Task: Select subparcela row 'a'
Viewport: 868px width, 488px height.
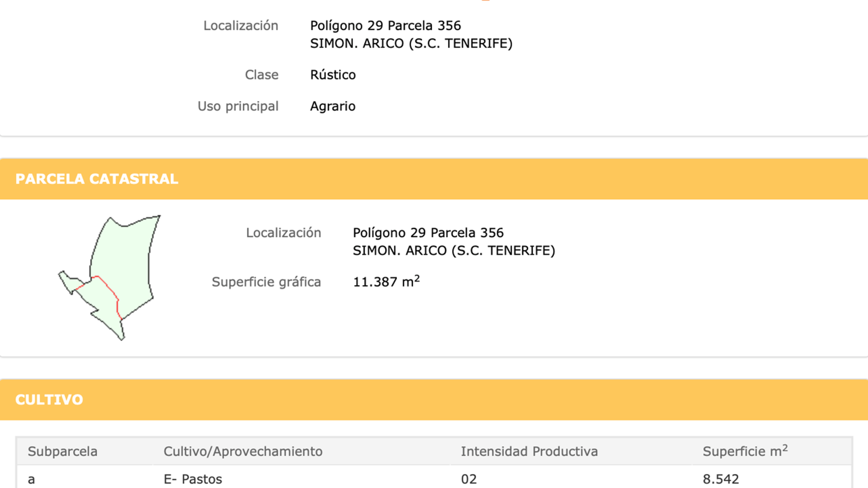Action: coord(434,479)
